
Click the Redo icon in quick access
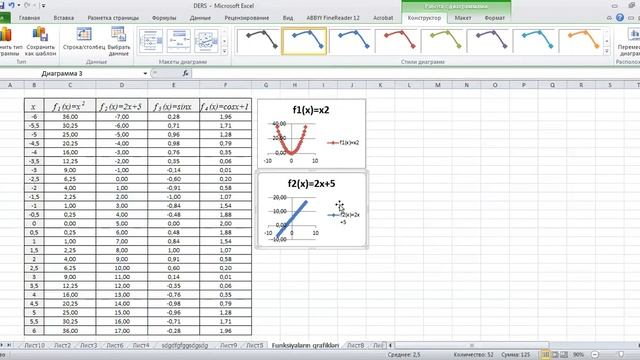click(x=27, y=6)
